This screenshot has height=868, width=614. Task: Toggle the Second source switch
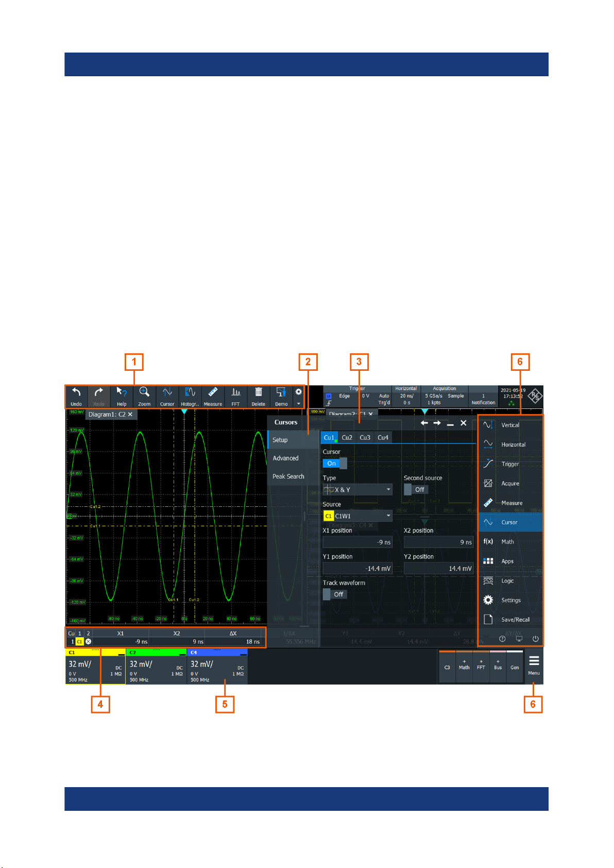pos(416,489)
